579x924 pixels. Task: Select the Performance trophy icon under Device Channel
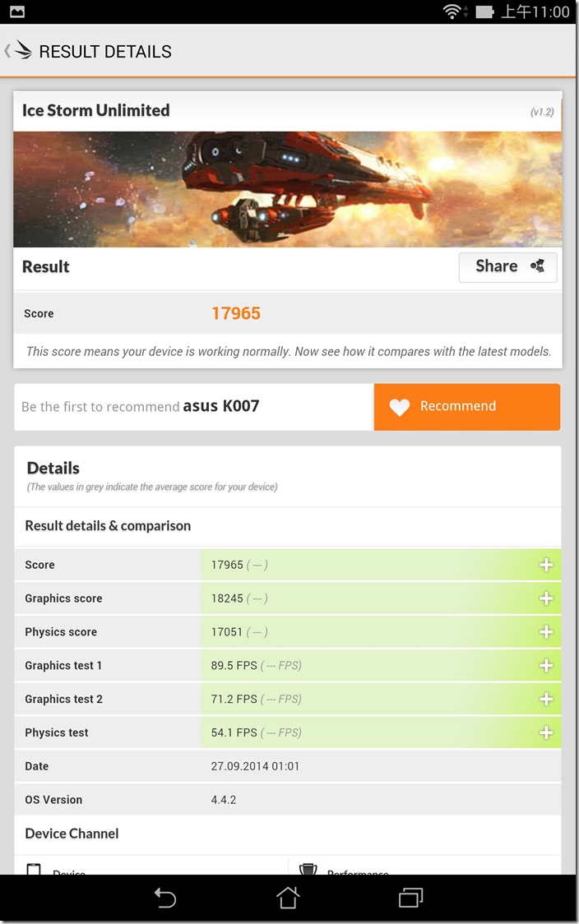click(x=308, y=871)
